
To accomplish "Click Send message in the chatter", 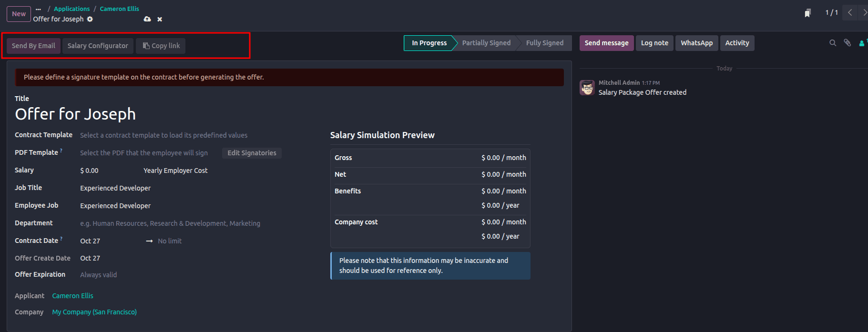I will (606, 43).
